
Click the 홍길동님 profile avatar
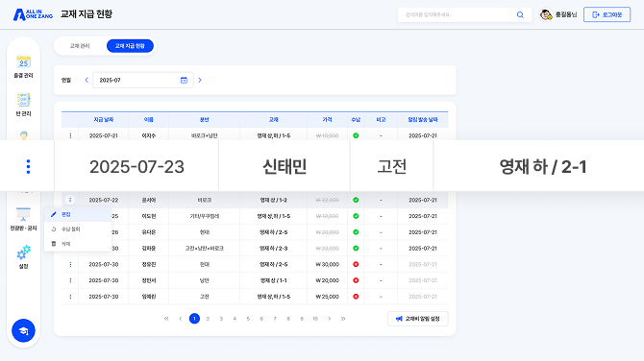tap(546, 14)
